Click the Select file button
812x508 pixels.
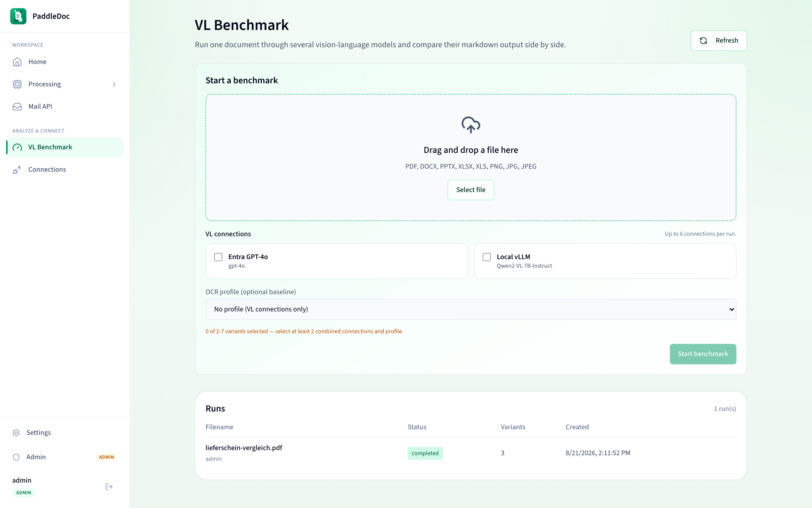(471, 190)
